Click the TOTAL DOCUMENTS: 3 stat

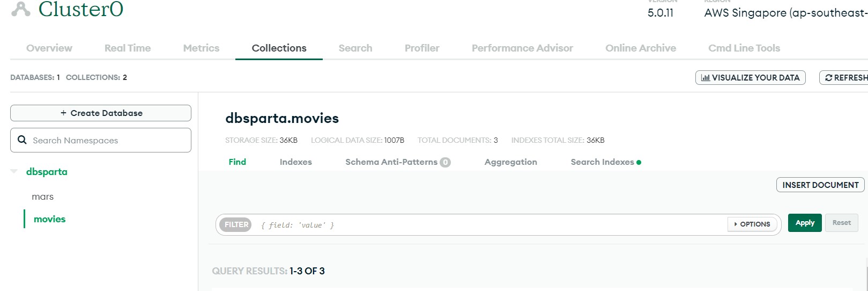pos(458,140)
